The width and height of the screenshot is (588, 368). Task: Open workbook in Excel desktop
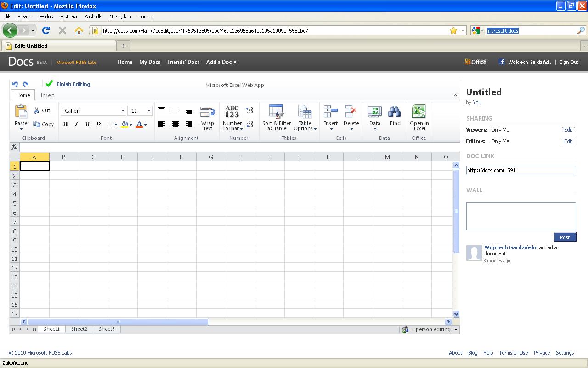pos(419,118)
